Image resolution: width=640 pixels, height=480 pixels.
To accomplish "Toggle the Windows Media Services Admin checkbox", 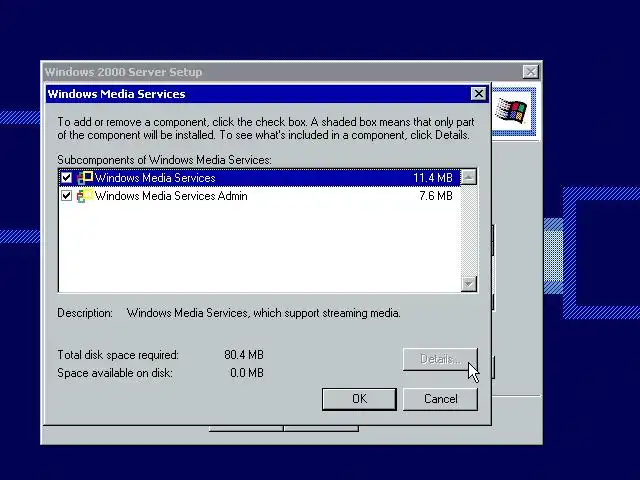I will point(67,196).
